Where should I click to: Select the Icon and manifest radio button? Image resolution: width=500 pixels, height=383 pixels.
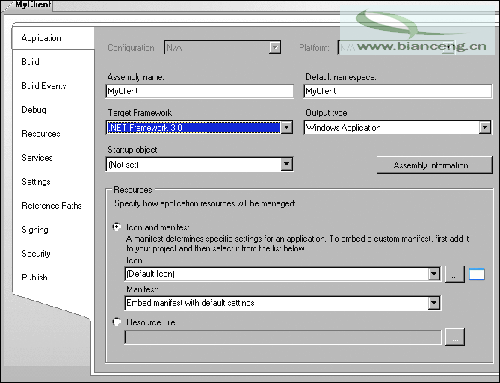tap(116, 227)
